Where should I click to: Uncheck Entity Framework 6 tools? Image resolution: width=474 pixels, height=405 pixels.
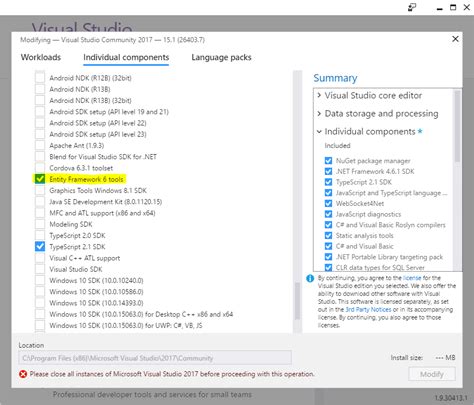point(40,179)
